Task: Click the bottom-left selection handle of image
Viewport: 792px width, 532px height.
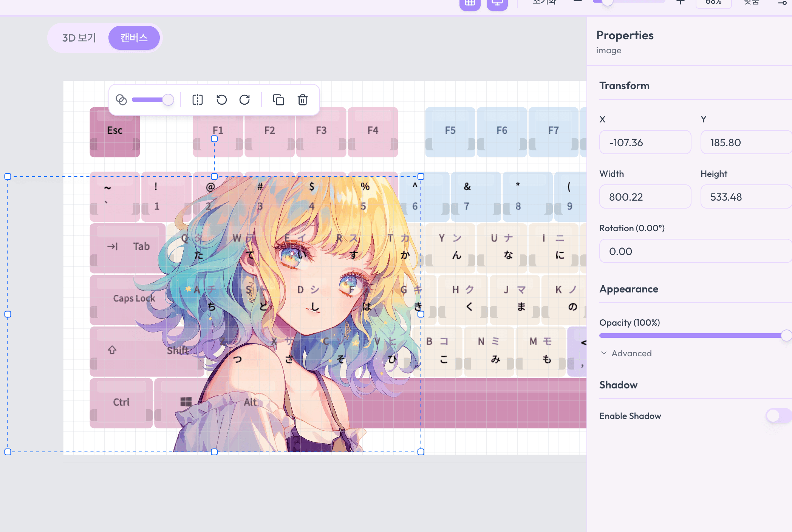Action: 8,452
